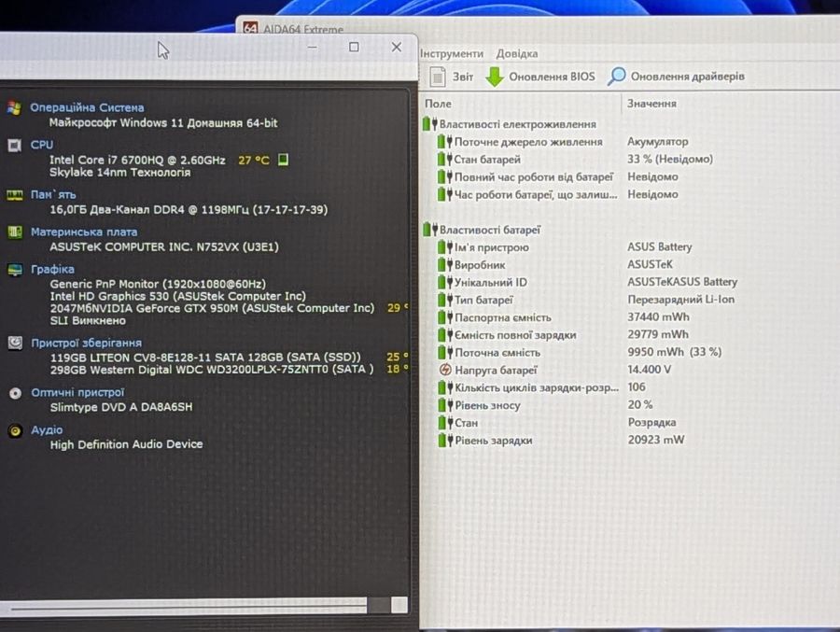Open the Операційна Система section link
The image size is (840, 632).
click(x=87, y=107)
